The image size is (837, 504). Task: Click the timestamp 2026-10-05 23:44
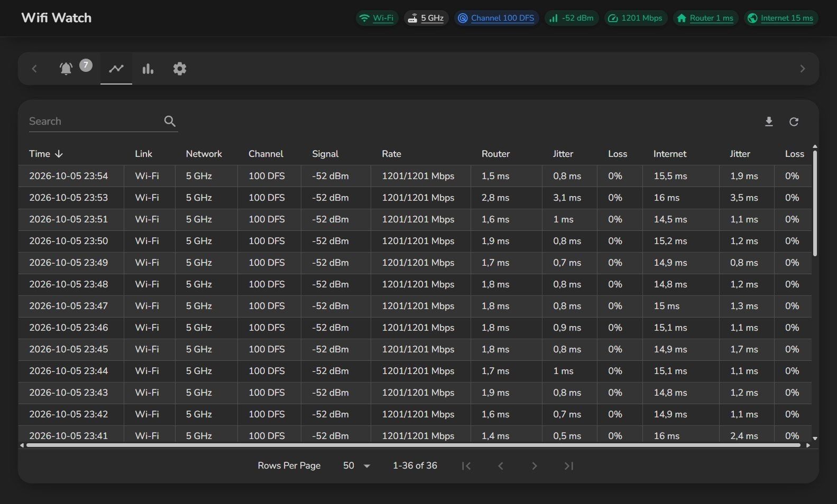point(68,371)
